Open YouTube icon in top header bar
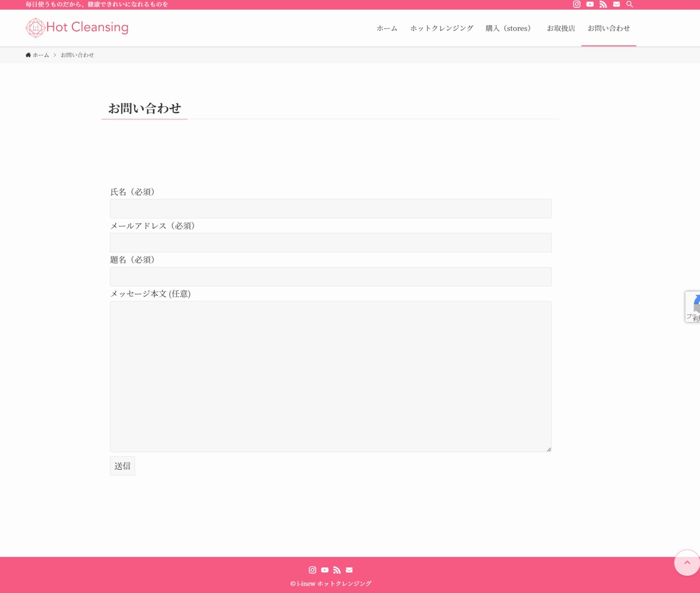The width and height of the screenshot is (700, 593). 590,4
